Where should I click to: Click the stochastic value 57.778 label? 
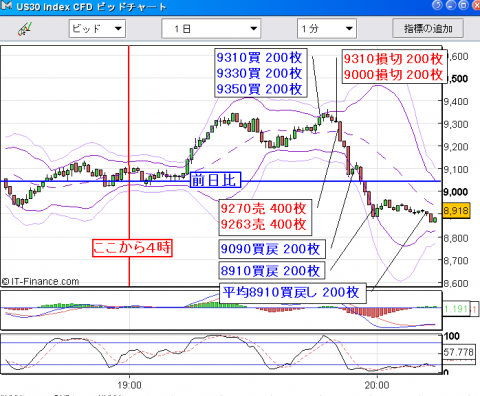[x=458, y=352]
